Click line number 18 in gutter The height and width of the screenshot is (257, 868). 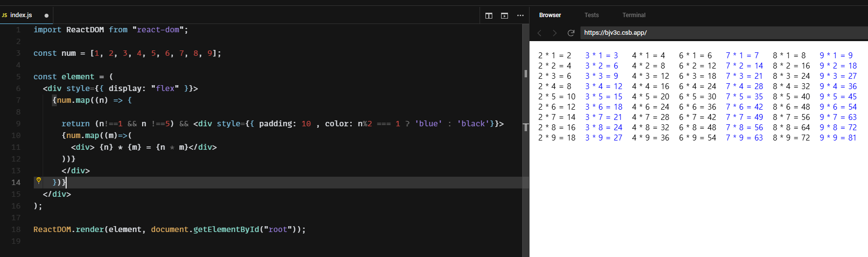[16, 230]
